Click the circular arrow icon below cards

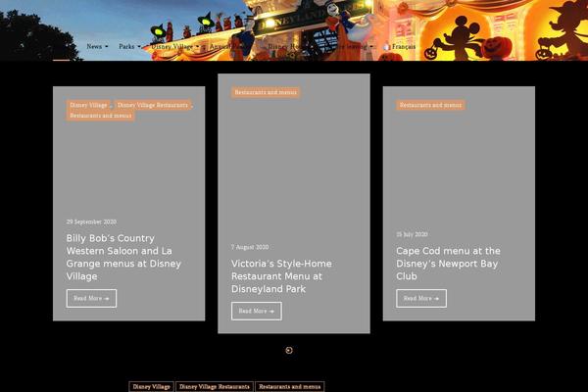tap(289, 350)
